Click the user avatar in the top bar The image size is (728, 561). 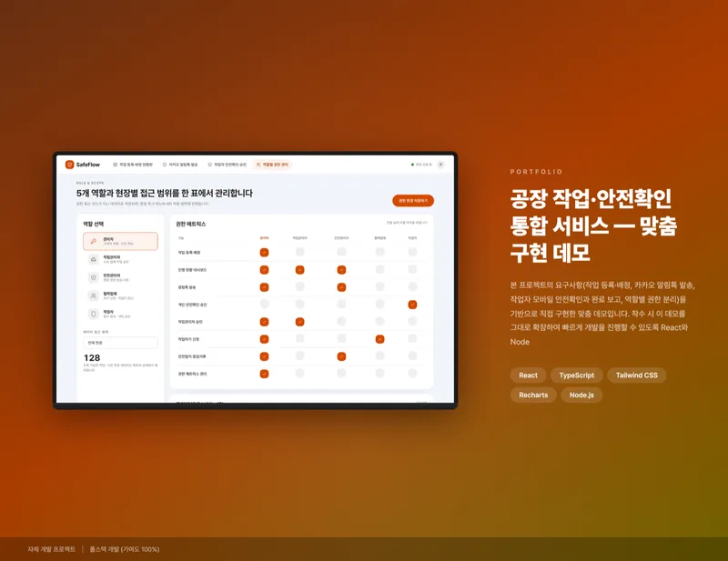tap(440, 165)
